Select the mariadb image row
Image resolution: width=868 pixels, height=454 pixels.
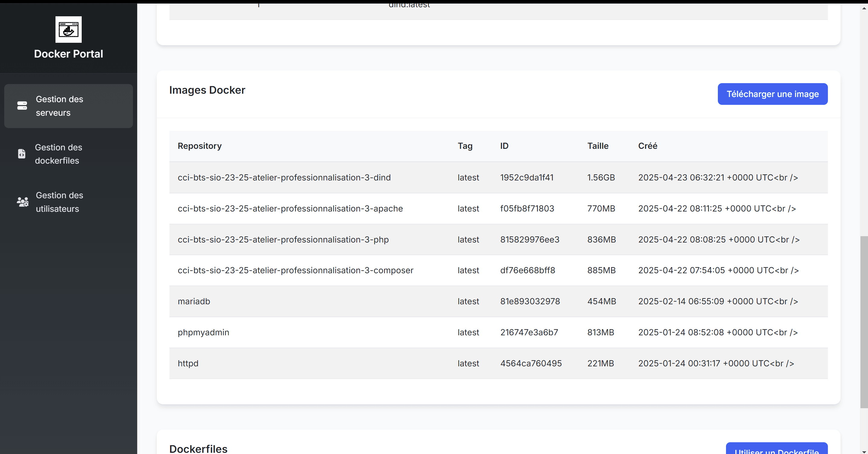pos(194,302)
